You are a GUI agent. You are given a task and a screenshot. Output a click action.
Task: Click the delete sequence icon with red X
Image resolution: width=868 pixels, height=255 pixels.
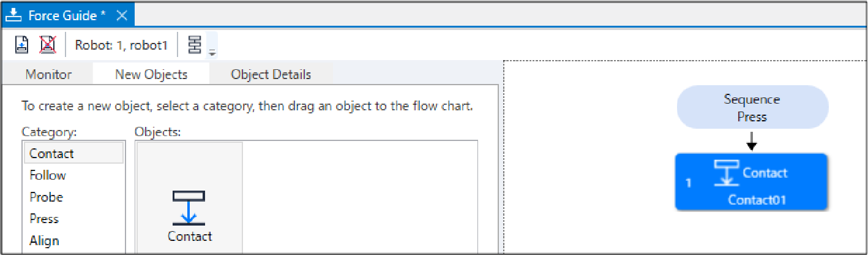pos(47,45)
